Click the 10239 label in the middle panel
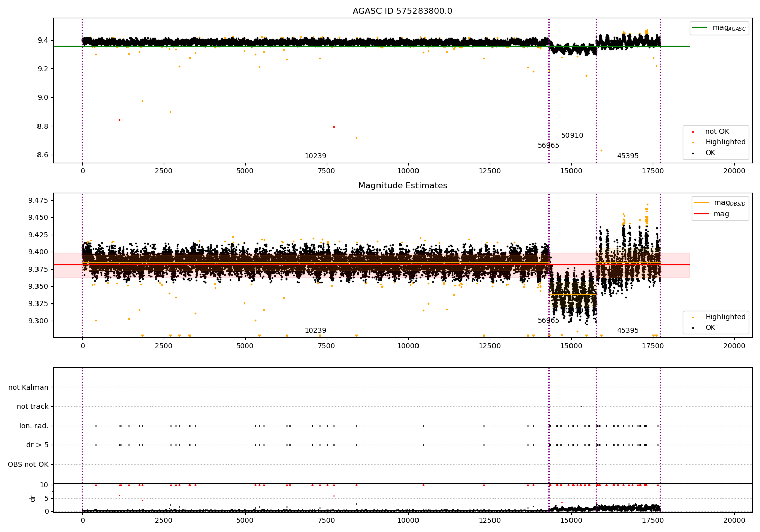Viewport: 760px width, 532px height. pyautogui.click(x=315, y=331)
